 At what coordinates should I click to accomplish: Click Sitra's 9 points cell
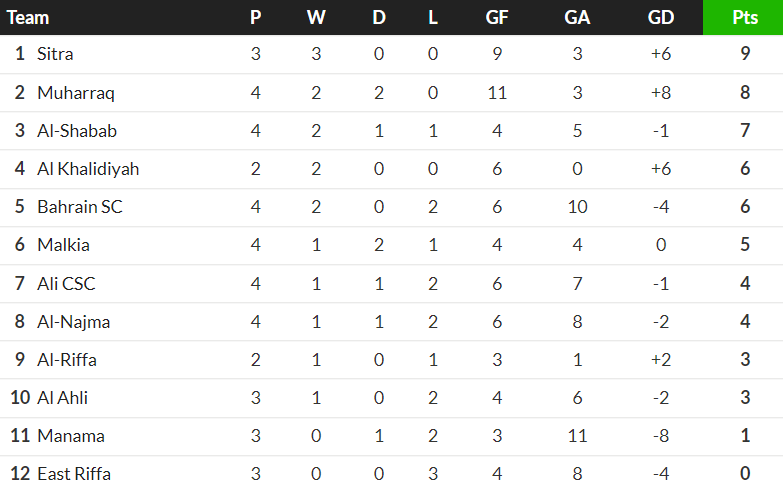745,54
